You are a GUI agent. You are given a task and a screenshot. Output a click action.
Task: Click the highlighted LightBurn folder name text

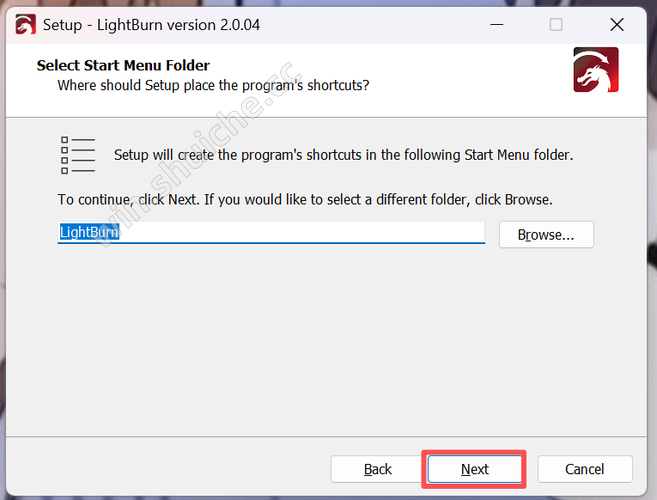click(89, 232)
